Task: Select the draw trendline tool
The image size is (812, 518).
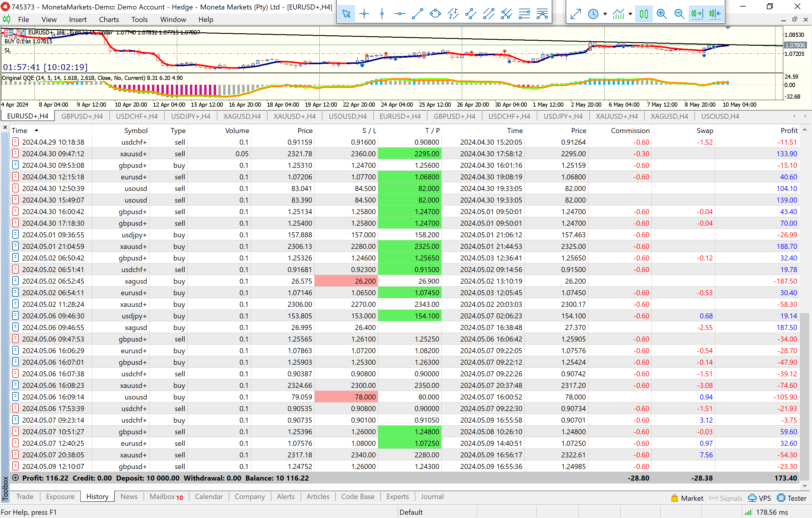Action: point(418,14)
